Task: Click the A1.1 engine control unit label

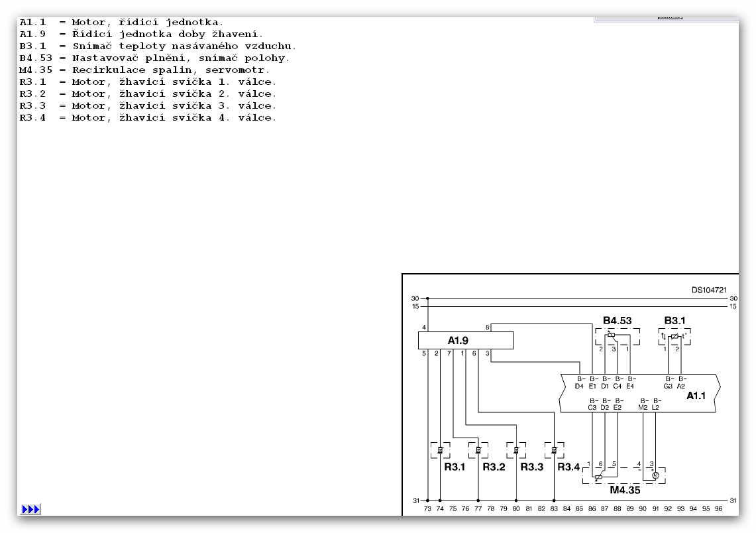Action: (x=696, y=396)
